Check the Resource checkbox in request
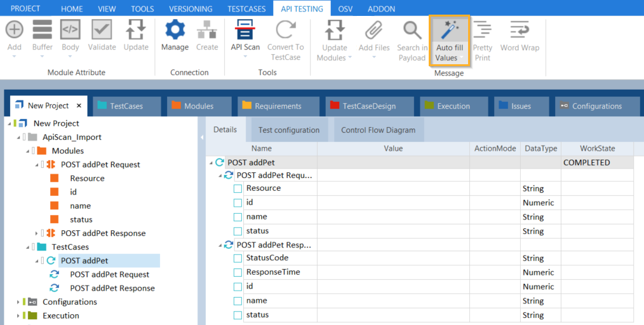This screenshot has width=644, height=325. pyautogui.click(x=238, y=188)
